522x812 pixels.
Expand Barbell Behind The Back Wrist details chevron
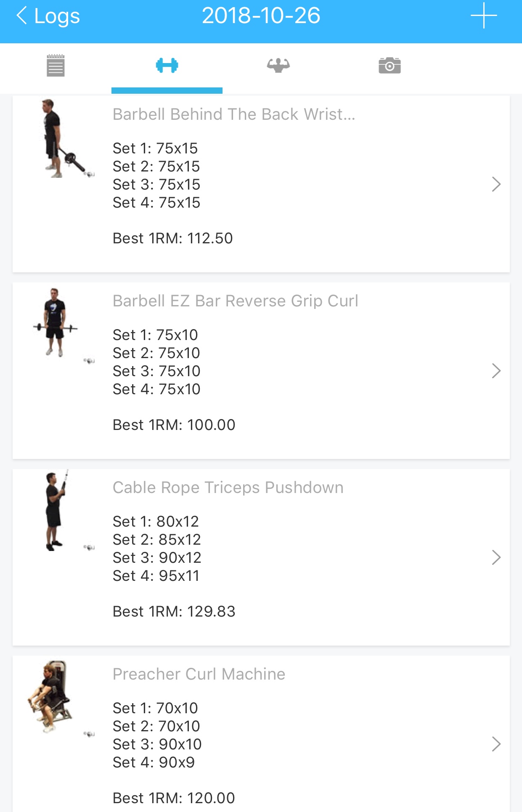(x=496, y=184)
